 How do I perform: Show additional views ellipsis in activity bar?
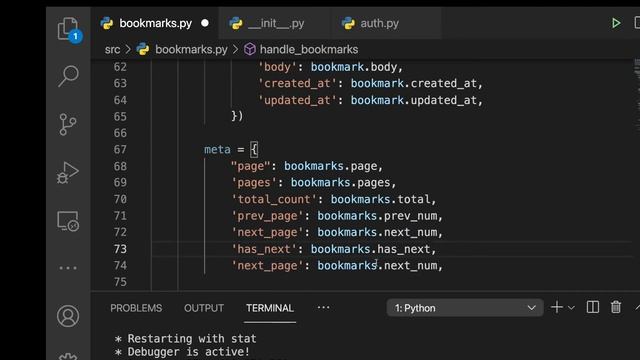tap(68, 268)
